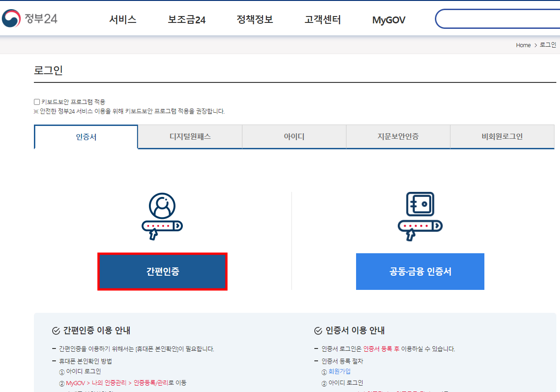Open the 아이디 login tab
Screen dimensions: 560x392
pyautogui.click(x=294, y=136)
